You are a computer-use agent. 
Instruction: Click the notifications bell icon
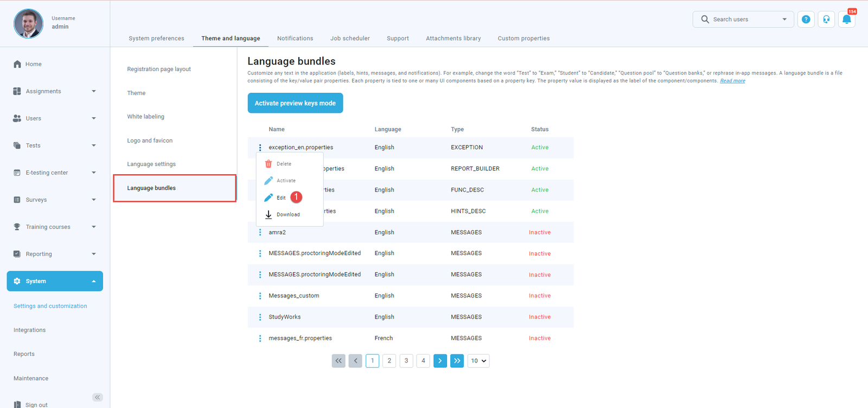(846, 20)
